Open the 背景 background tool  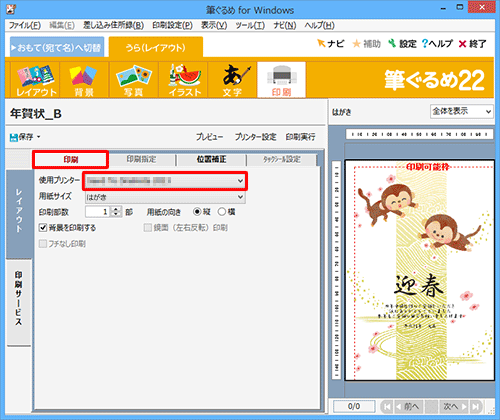click(84, 80)
